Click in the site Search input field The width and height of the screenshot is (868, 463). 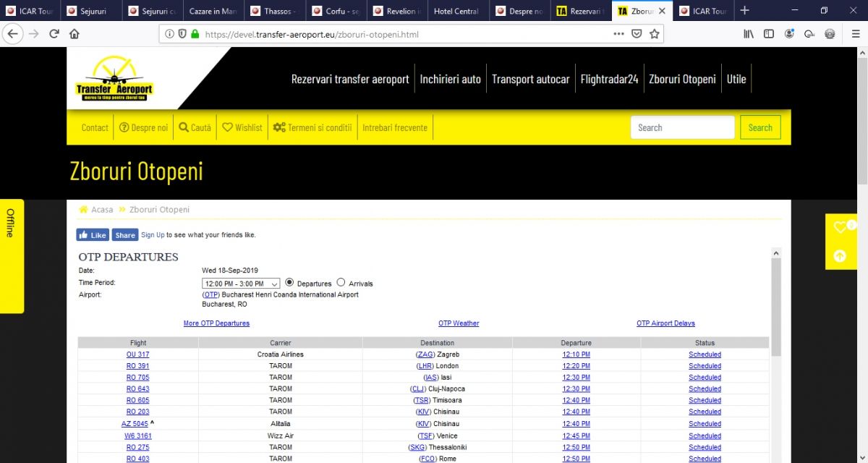click(681, 127)
